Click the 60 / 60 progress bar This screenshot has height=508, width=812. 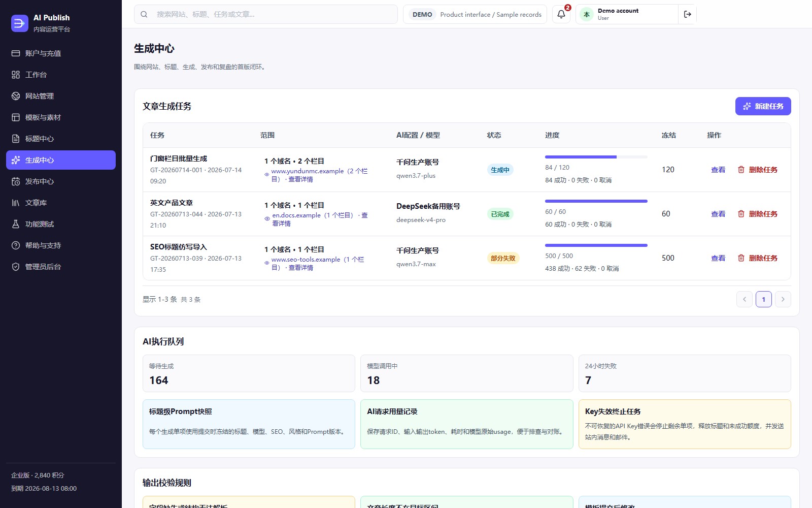596,201
